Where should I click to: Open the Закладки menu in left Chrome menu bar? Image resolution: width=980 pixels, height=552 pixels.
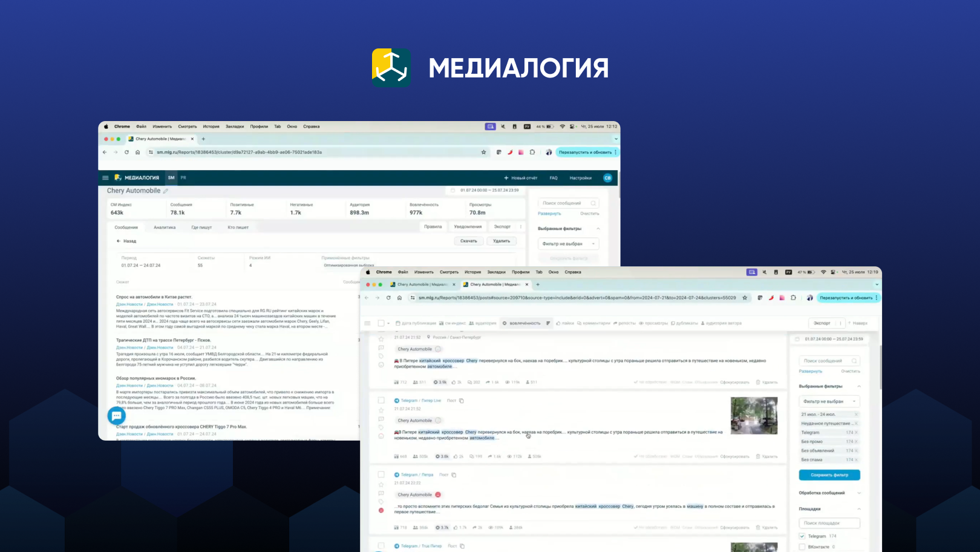click(x=235, y=126)
